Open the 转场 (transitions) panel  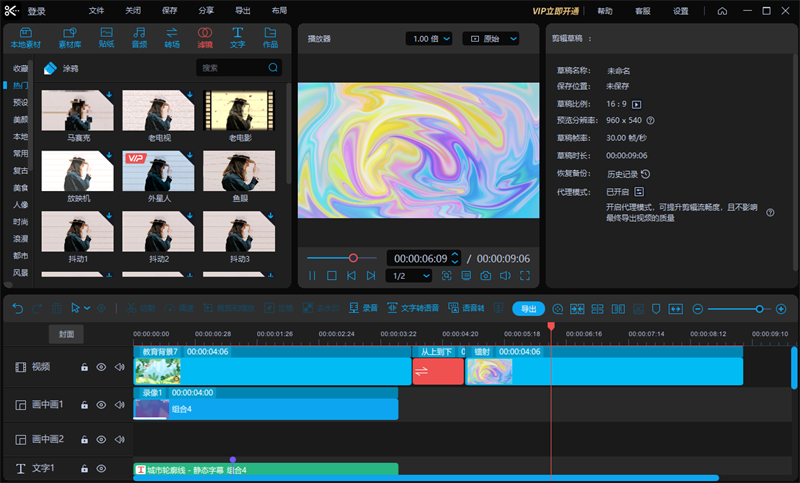point(172,38)
